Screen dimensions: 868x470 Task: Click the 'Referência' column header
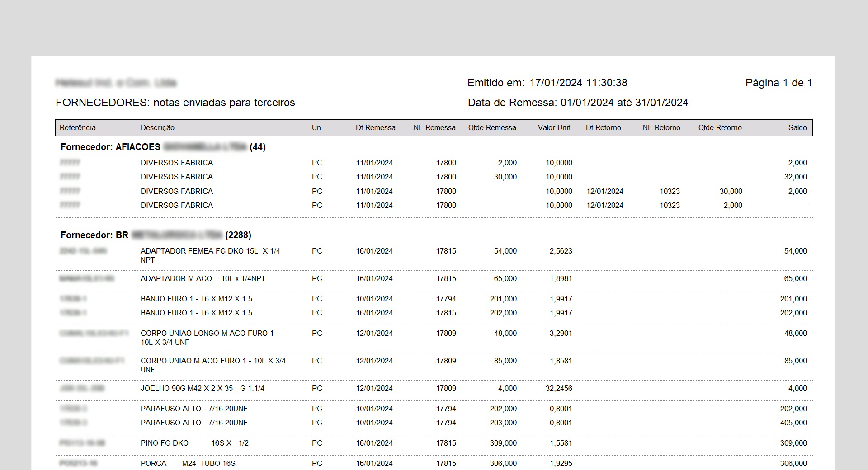click(78, 127)
